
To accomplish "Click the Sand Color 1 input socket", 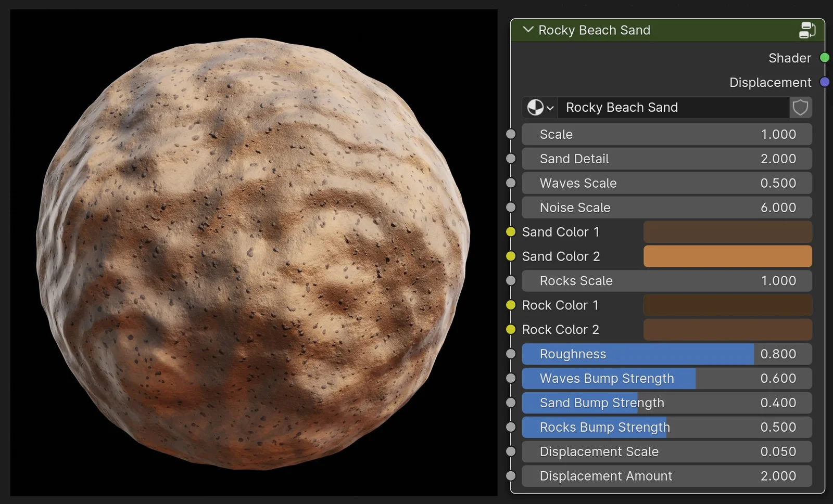I will [x=511, y=232].
